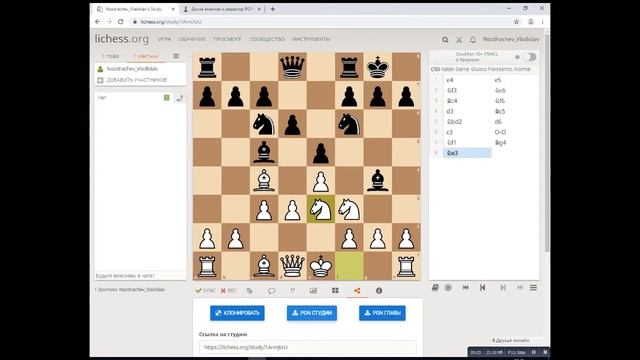The image size is (640, 360).
Task: Open the PGN tags tab icon
Action: (250, 291)
